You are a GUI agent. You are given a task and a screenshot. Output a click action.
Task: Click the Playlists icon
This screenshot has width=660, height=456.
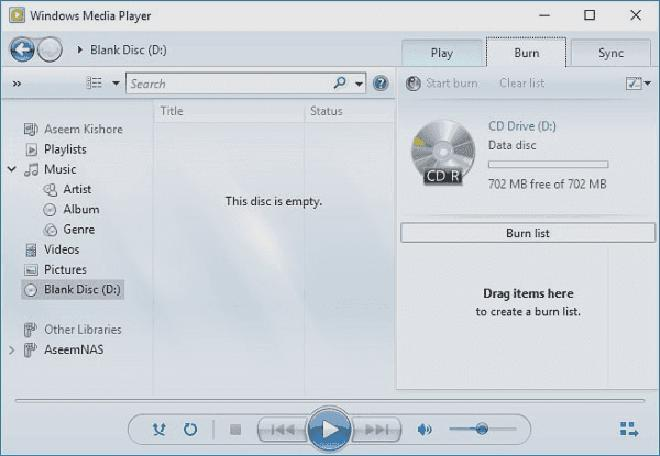(x=31, y=149)
